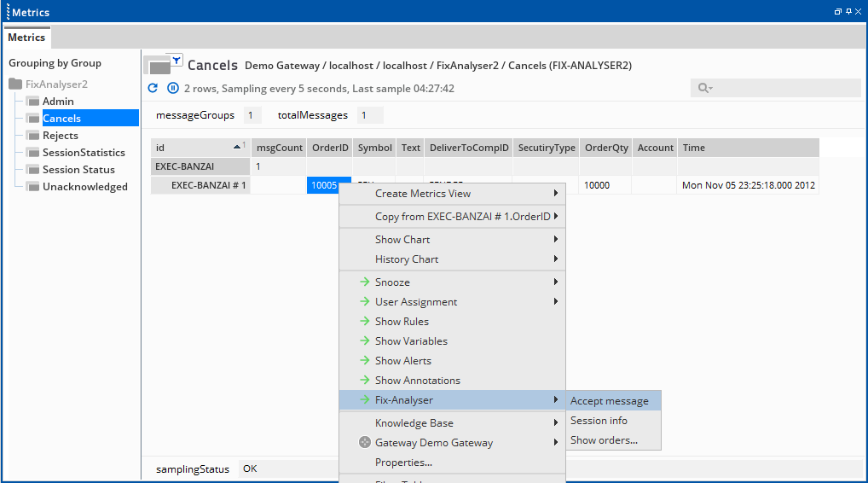The height and width of the screenshot is (483, 868).
Task: Click the SessionStatistics dataview icon
Action: tap(33, 153)
